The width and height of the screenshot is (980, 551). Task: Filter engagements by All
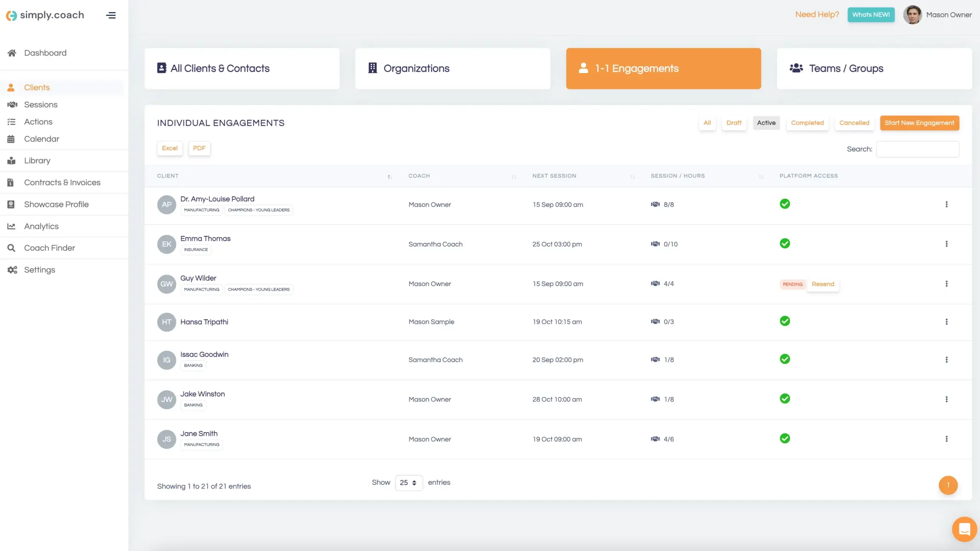click(x=707, y=123)
